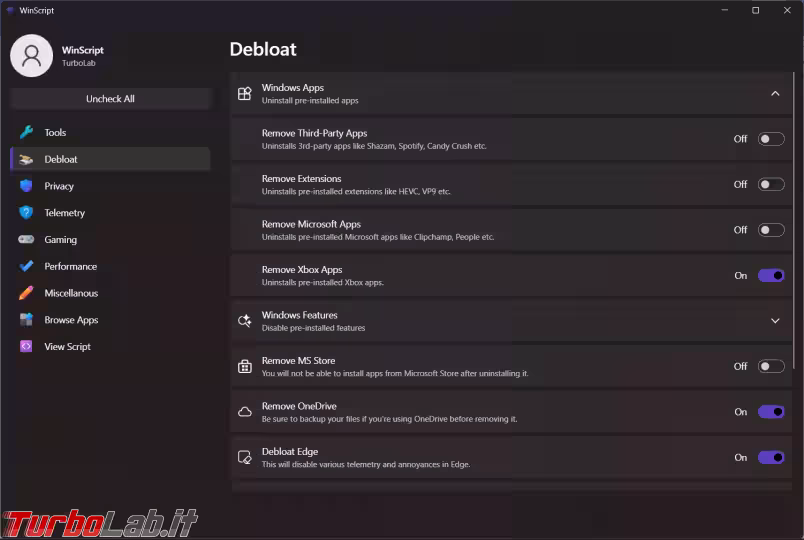Select the Privacy shield icon

coord(26,186)
